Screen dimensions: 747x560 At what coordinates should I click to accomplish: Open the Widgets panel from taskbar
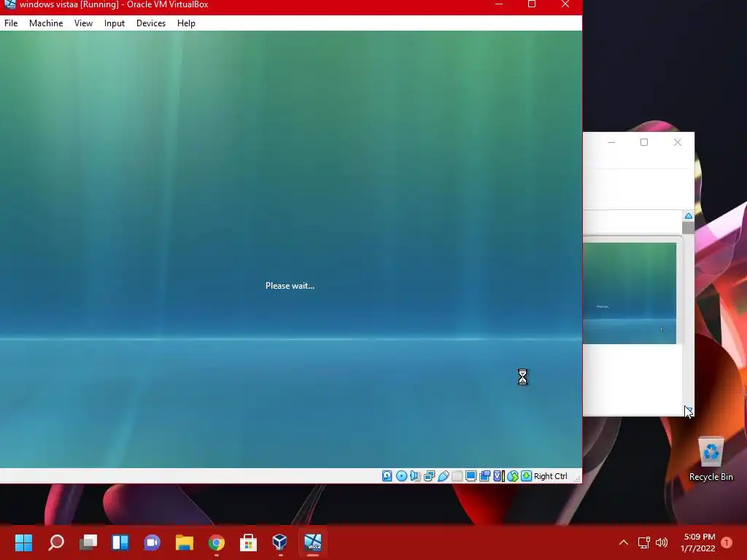coord(120,542)
